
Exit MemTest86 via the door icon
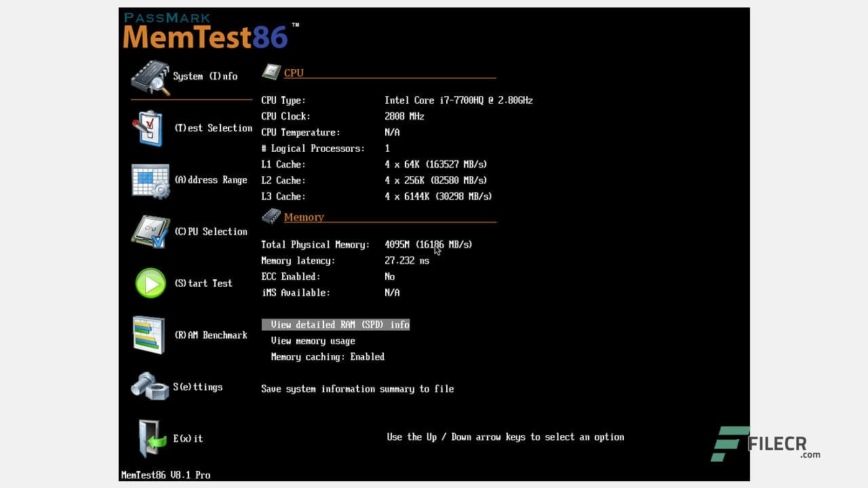[x=150, y=438]
